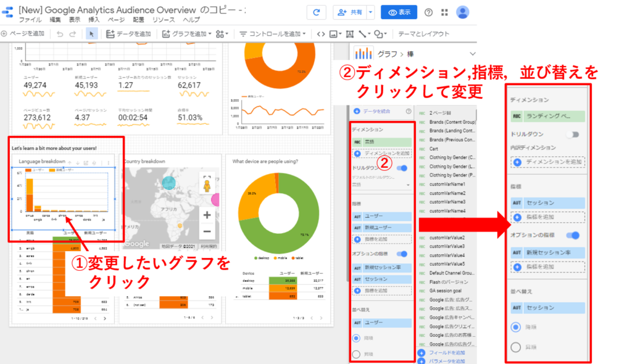The width and height of the screenshot is (632, 364).
Task: Select the selection mode pointer tool
Action: 91,34
